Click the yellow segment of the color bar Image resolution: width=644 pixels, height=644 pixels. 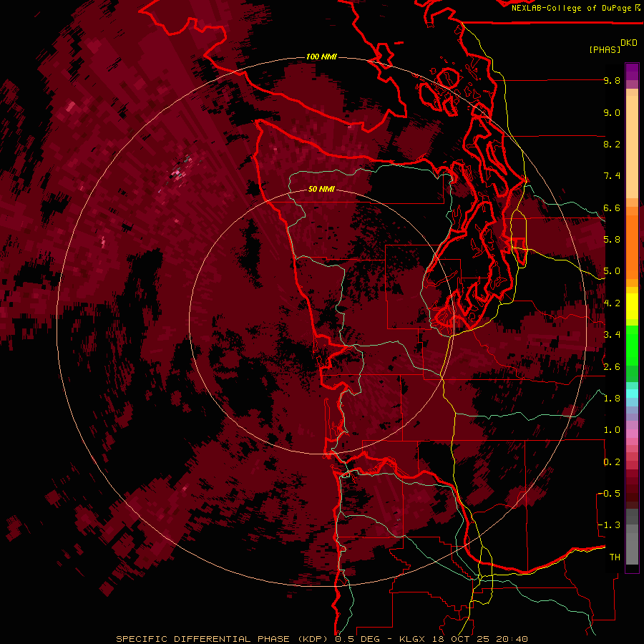[x=632, y=306]
